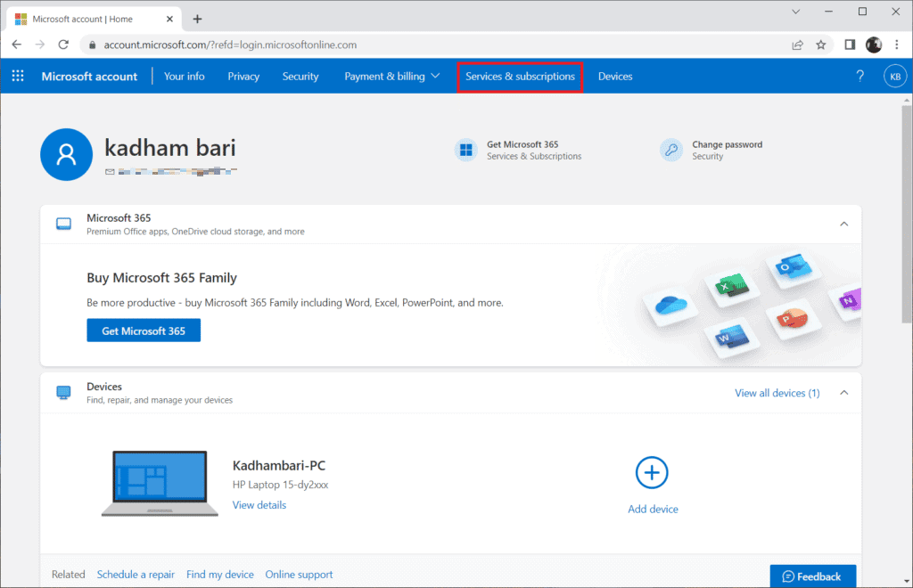This screenshot has width=913, height=588.
Task: Open the app launcher waffle menu
Action: tap(17, 76)
